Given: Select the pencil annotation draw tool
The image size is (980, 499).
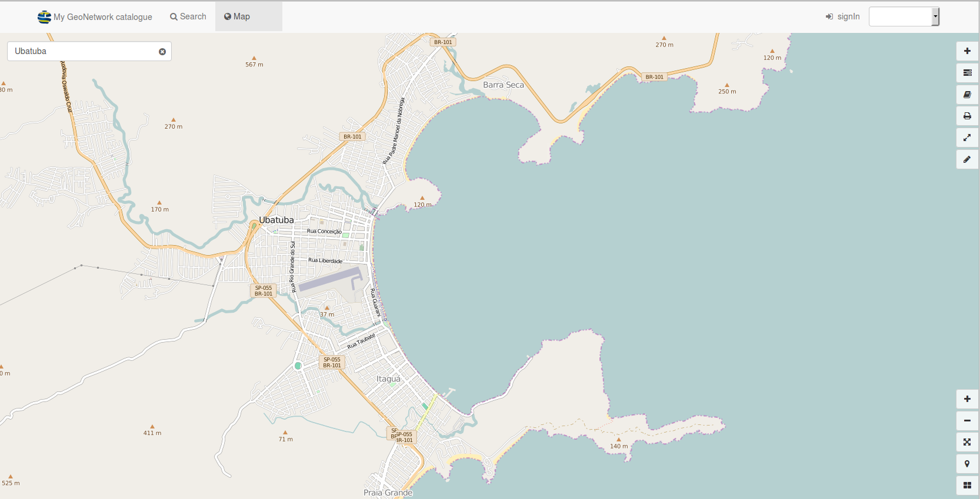Looking at the screenshot, I should pyautogui.click(x=967, y=159).
